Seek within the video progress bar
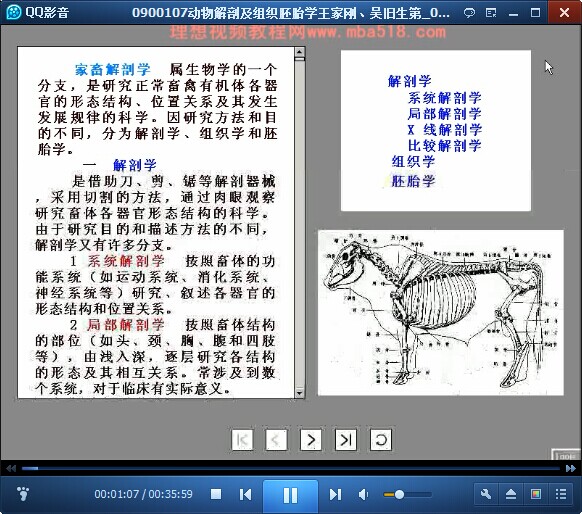The image size is (582, 514). [291, 468]
